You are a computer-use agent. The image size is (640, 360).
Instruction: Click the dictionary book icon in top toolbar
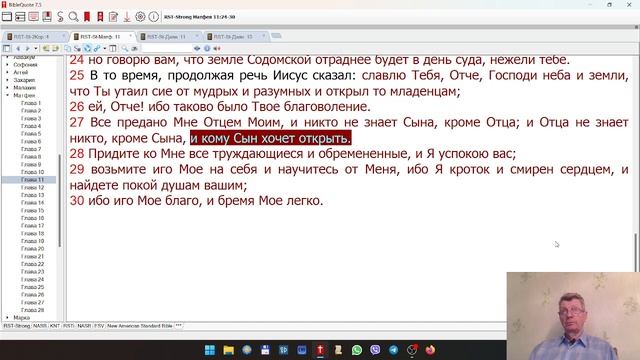coord(47,17)
